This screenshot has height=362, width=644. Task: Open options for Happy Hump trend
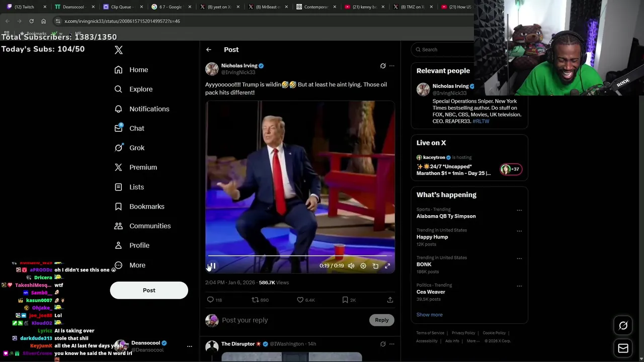pos(519,231)
